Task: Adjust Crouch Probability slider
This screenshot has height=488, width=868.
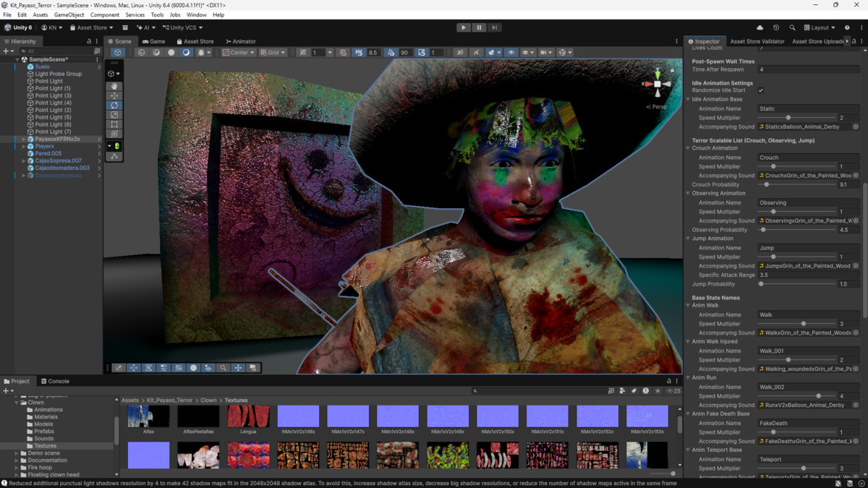Action: point(796,184)
